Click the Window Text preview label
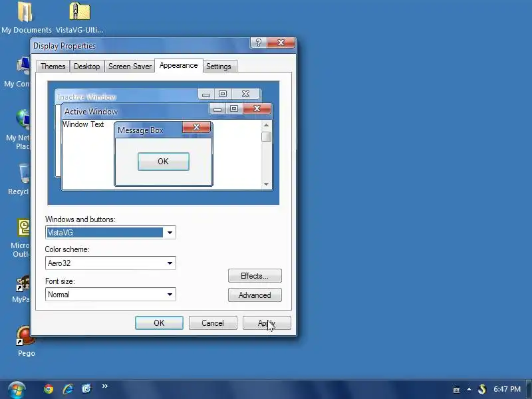 [83, 124]
